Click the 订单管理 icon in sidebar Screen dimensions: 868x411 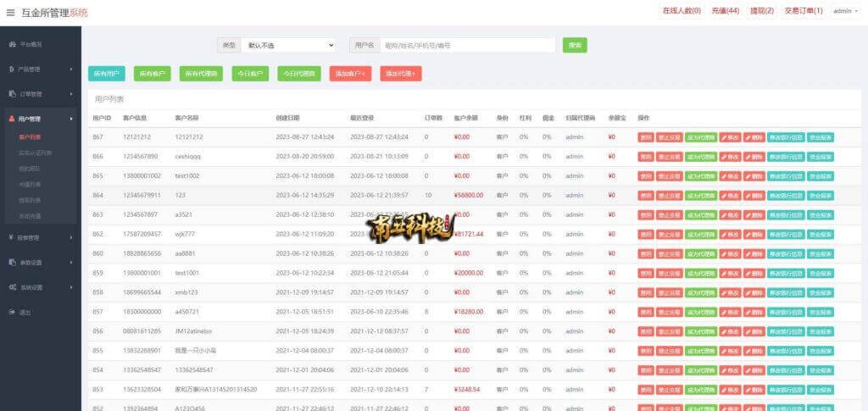[12, 94]
